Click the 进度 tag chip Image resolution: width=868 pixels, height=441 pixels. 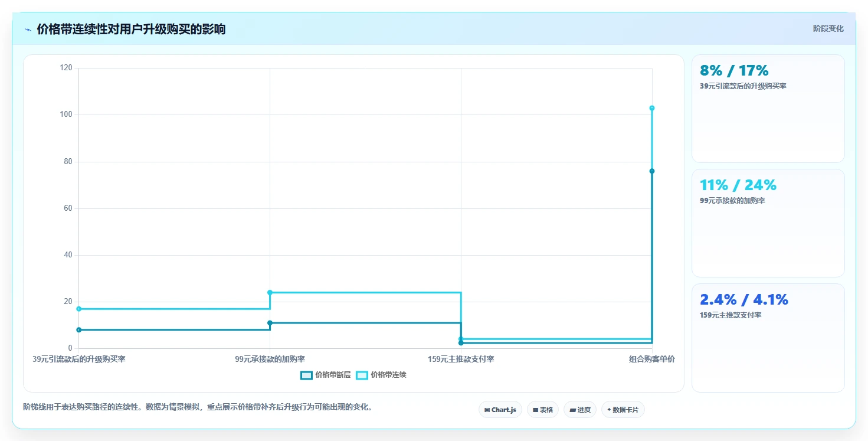[x=580, y=410]
